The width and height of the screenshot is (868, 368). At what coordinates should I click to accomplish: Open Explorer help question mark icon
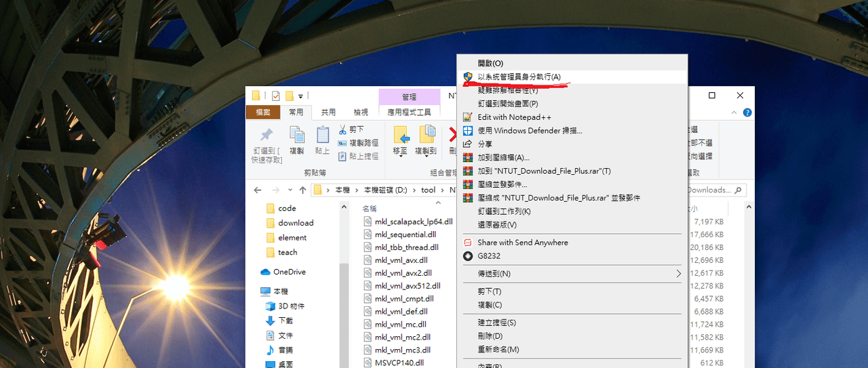(x=747, y=113)
